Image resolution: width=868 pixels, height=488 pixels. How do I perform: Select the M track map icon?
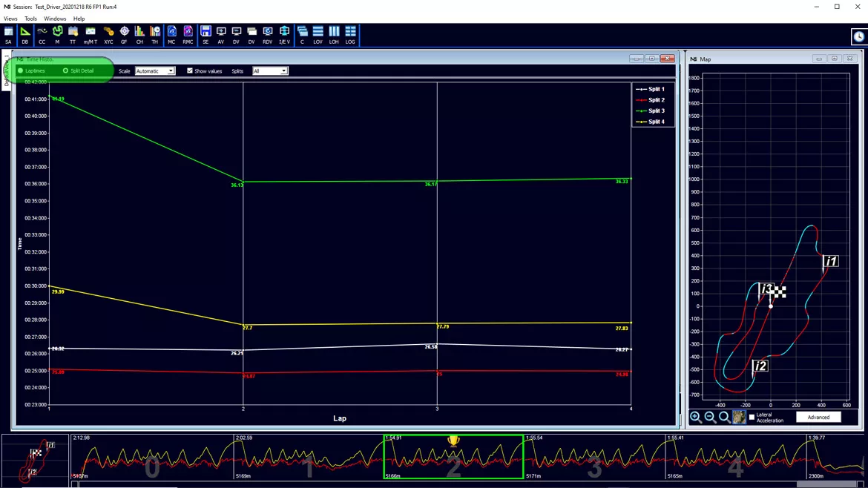click(57, 34)
